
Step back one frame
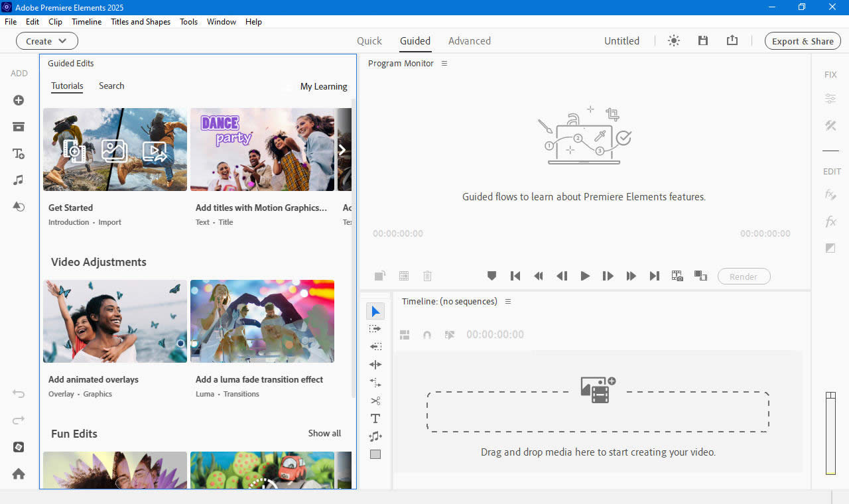tap(562, 276)
